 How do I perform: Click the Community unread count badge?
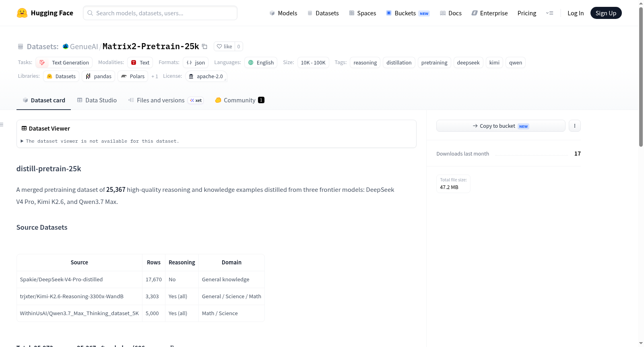(x=261, y=100)
